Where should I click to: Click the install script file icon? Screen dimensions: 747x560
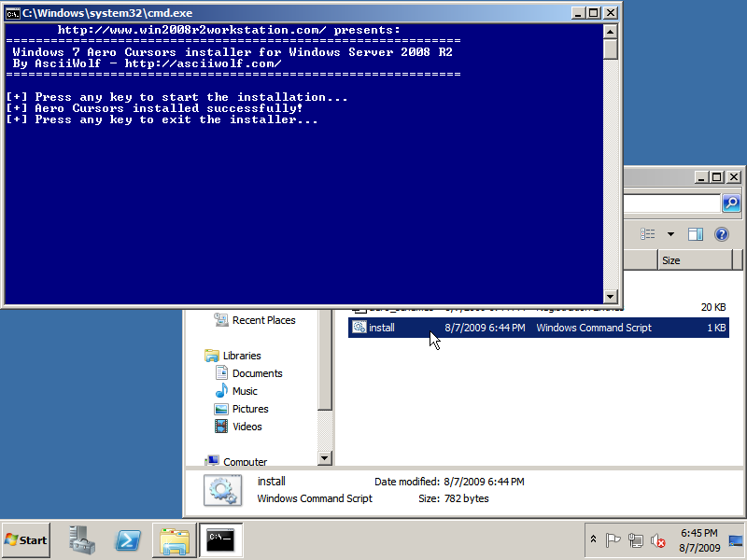point(359,328)
